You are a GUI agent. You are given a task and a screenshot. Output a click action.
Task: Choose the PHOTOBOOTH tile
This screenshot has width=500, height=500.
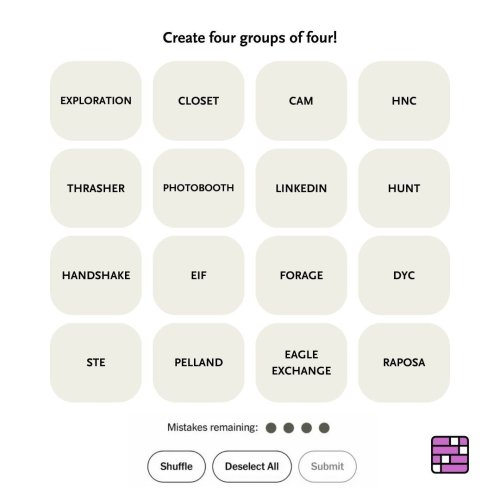198,188
